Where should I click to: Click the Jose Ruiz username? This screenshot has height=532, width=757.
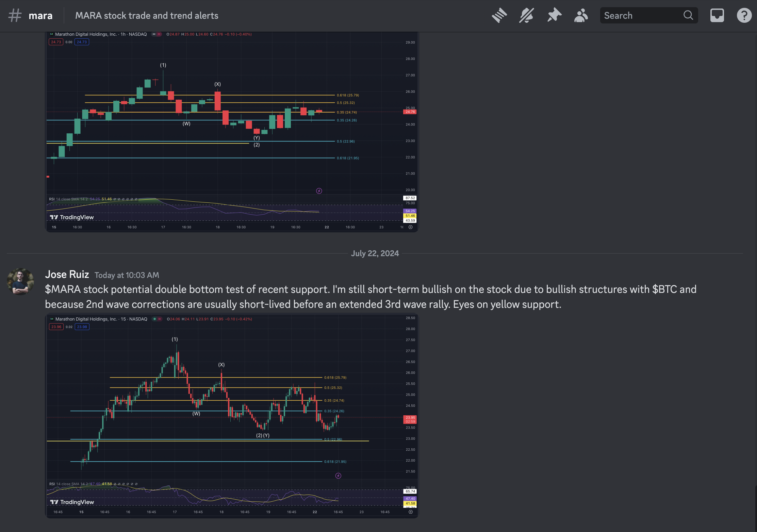tap(67, 275)
